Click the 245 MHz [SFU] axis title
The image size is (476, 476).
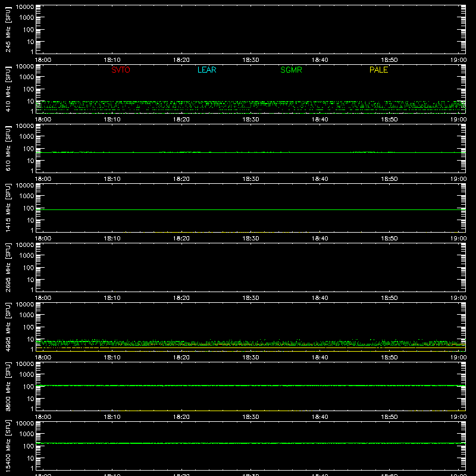(x=8, y=29)
